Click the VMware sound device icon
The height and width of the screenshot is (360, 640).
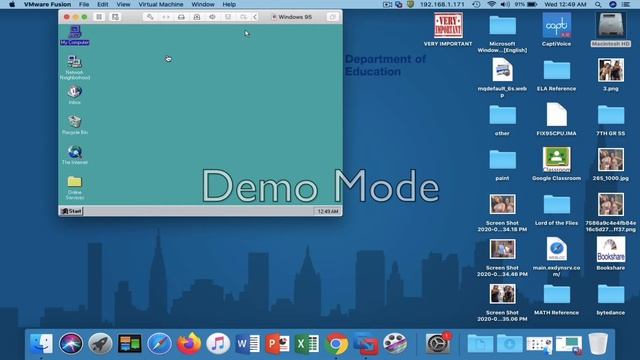(x=212, y=17)
